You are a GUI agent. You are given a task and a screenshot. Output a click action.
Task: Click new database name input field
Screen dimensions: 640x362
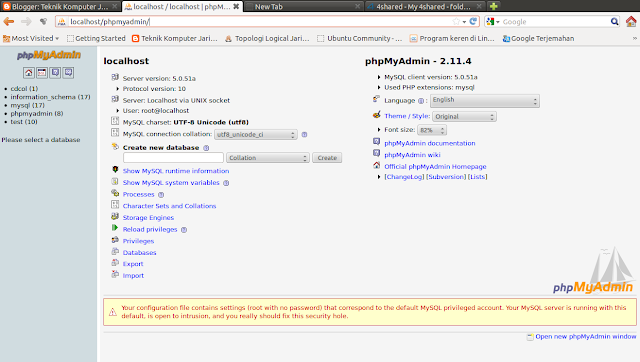pos(173,158)
